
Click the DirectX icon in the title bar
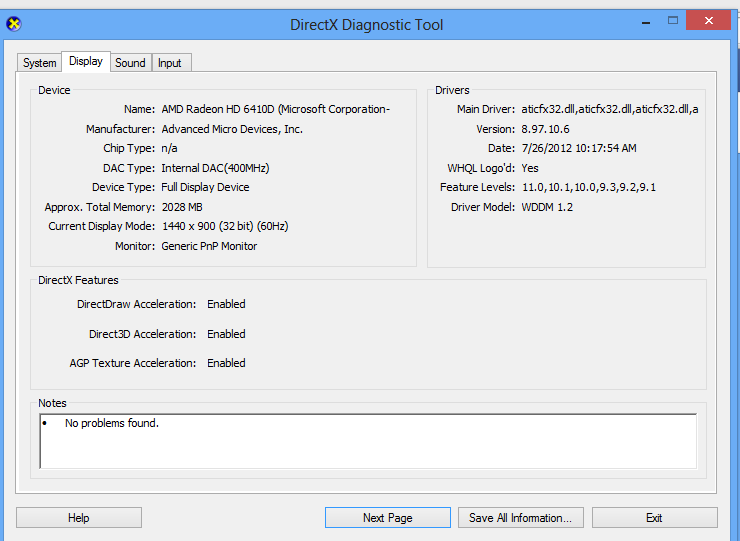pos(14,24)
